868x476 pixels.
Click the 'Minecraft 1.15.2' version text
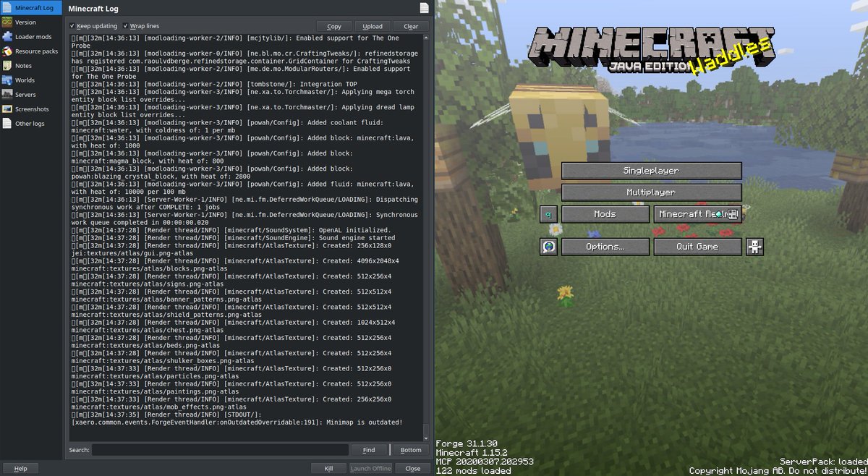point(472,452)
